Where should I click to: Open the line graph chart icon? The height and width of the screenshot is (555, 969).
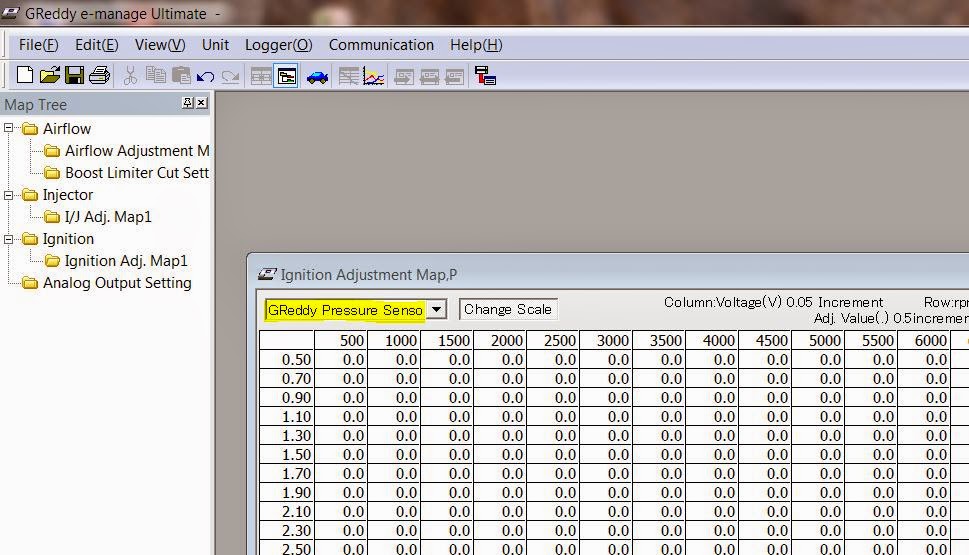click(373, 76)
